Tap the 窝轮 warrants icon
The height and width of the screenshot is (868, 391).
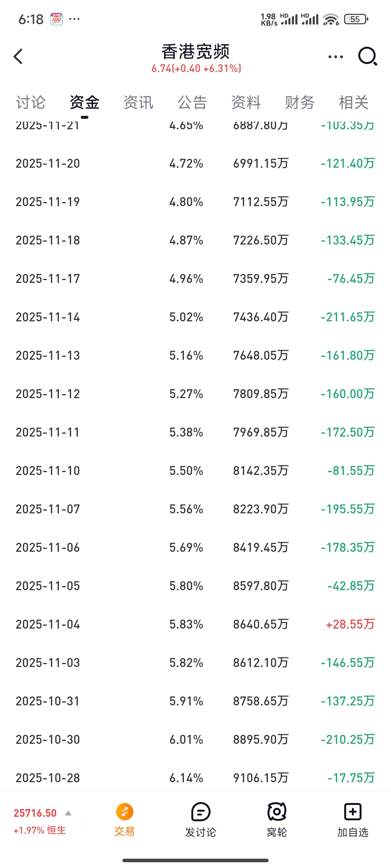tap(277, 812)
